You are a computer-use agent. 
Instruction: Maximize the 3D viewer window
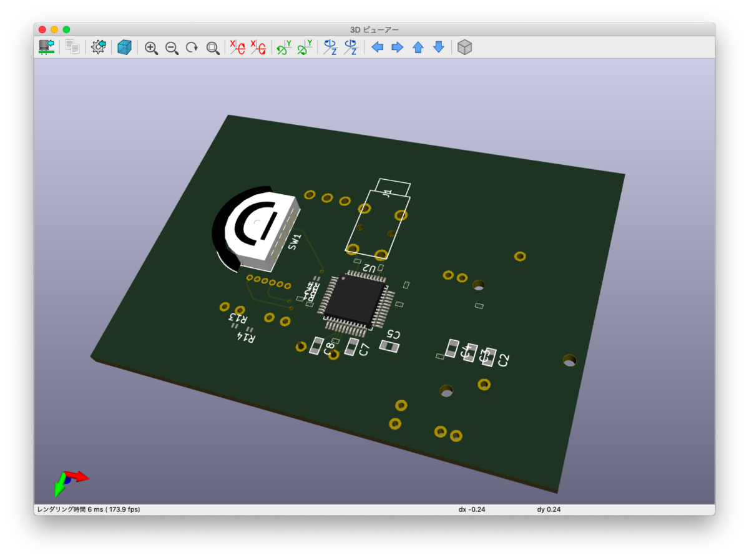[66, 29]
